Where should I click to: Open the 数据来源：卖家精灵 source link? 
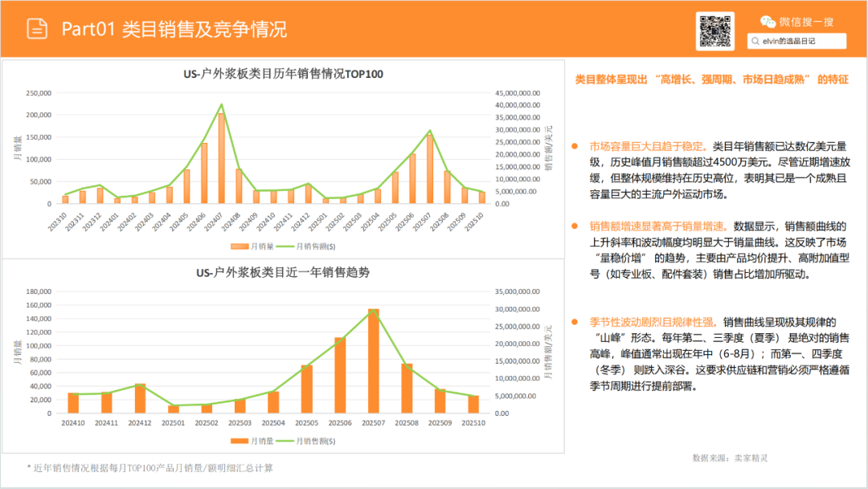tap(730, 458)
